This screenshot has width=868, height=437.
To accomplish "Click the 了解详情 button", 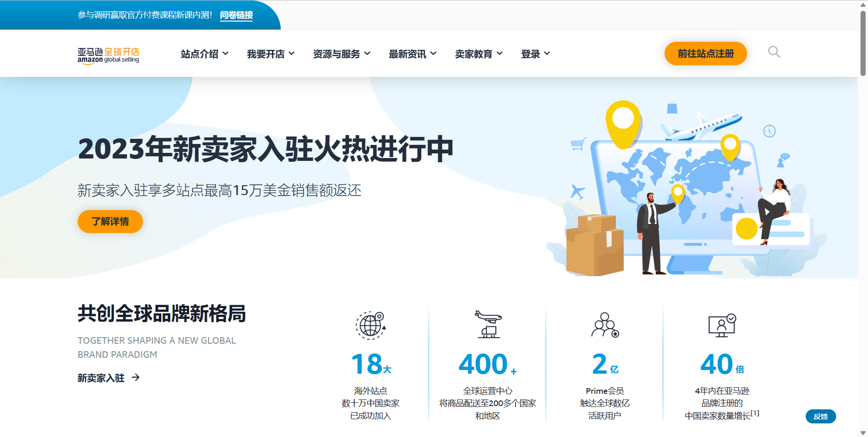I will (110, 221).
